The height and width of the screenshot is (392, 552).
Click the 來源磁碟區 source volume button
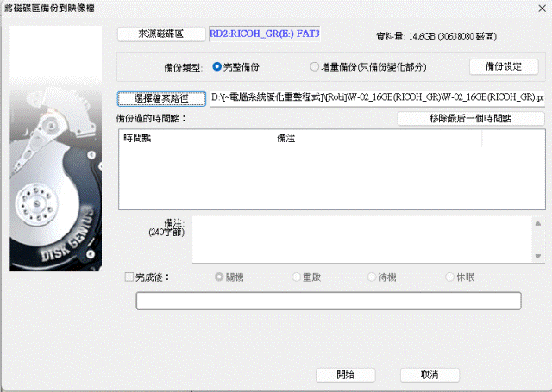click(x=161, y=34)
